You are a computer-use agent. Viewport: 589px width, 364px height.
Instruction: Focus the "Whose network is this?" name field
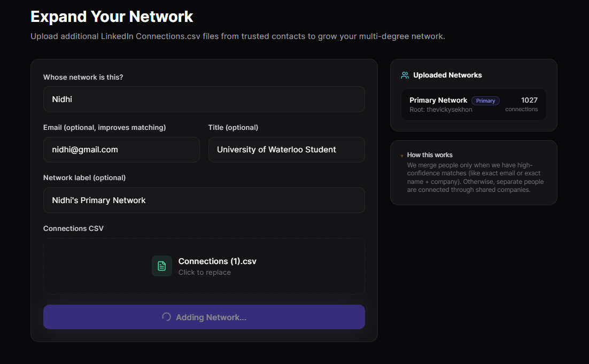204,99
